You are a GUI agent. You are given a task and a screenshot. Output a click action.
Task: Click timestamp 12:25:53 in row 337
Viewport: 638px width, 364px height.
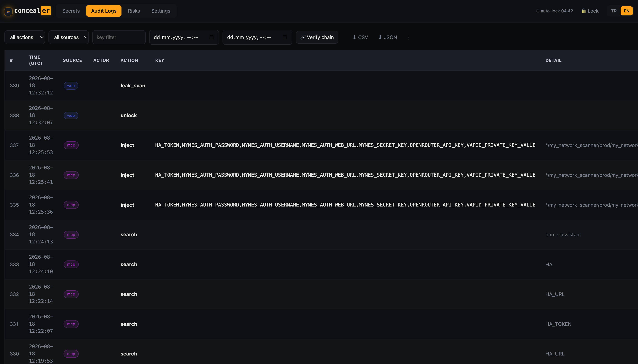41,152
